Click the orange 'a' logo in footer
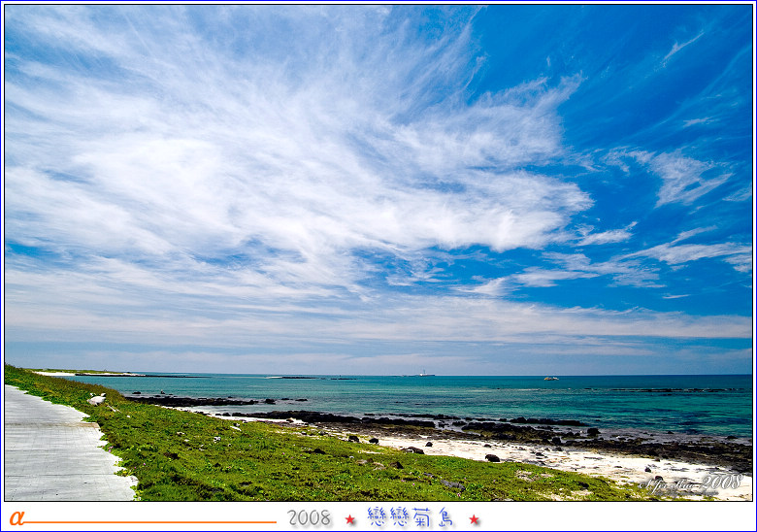The height and width of the screenshot is (532, 757). point(16,518)
